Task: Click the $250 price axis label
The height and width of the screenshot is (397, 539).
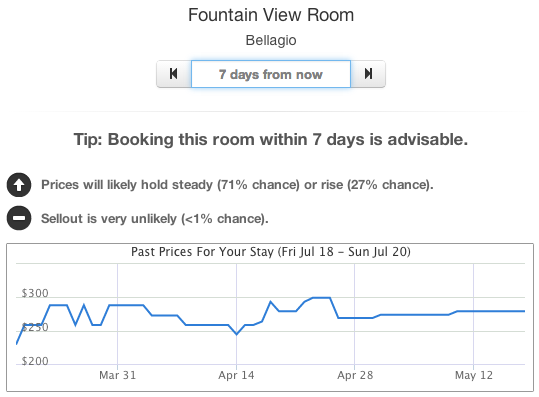Action: point(35,327)
